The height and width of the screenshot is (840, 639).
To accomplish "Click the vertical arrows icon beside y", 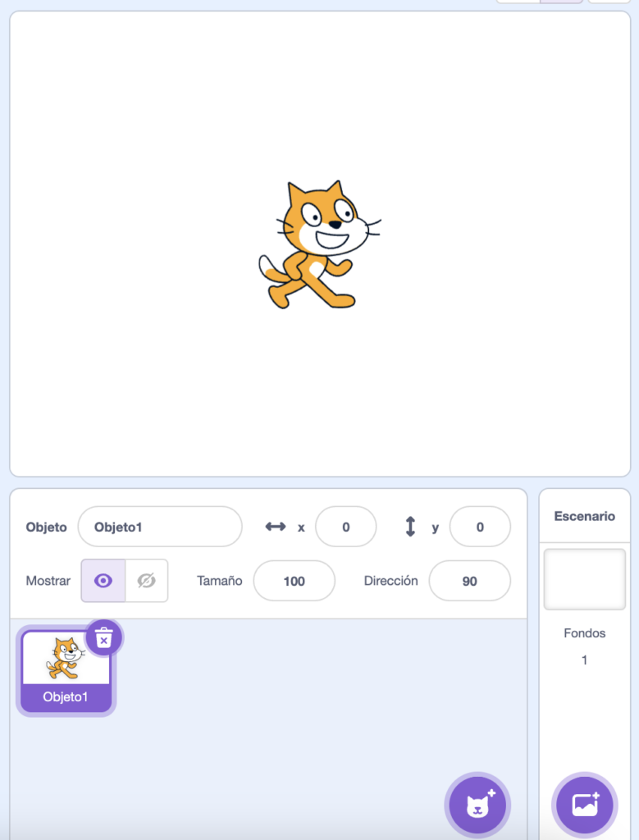I will tap(410, 527).
